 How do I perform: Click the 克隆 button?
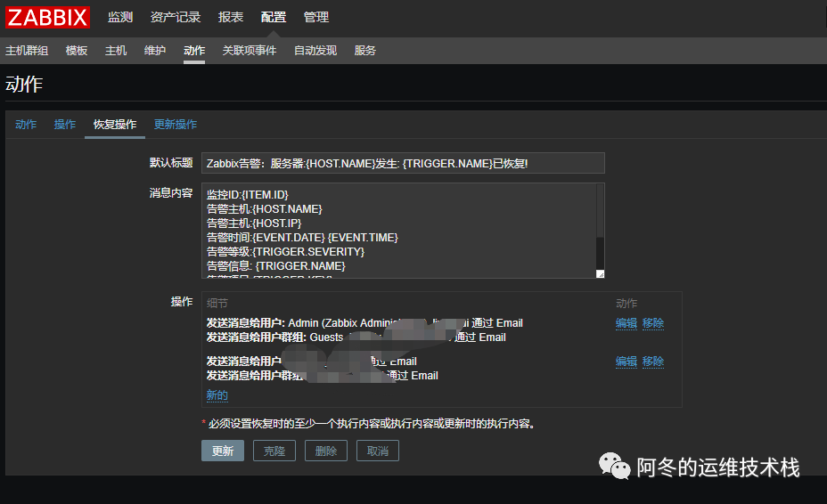pos(274,451)
